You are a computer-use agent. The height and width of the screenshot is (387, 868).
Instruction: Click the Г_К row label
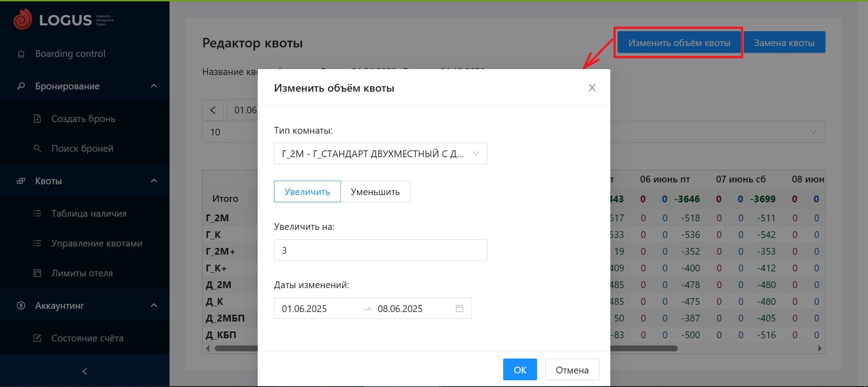point(213,234)
